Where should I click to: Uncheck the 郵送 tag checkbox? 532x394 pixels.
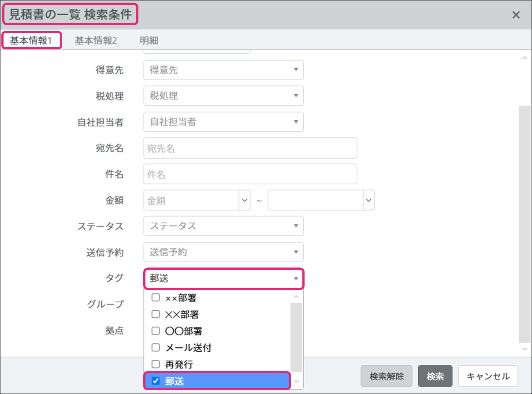point(156,381)
